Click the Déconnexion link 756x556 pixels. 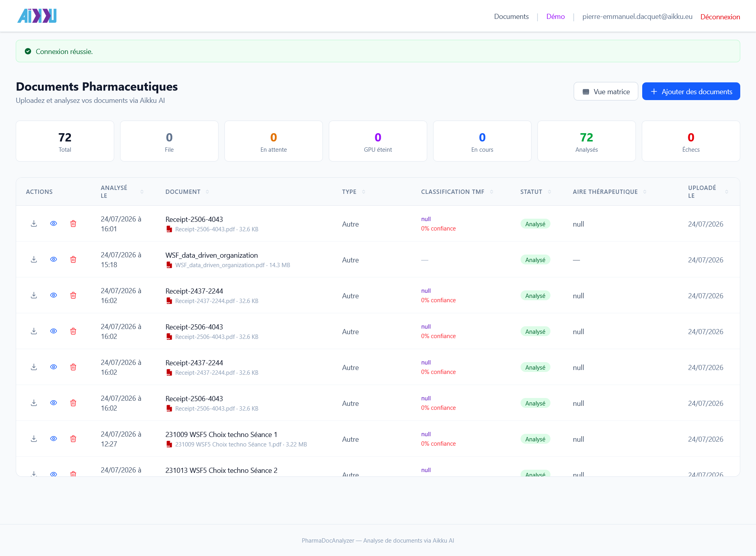(720, 17)
